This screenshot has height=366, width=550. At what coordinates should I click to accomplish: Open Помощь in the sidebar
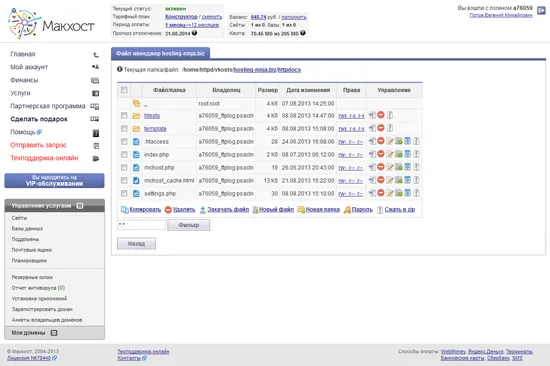coord(23,132)
